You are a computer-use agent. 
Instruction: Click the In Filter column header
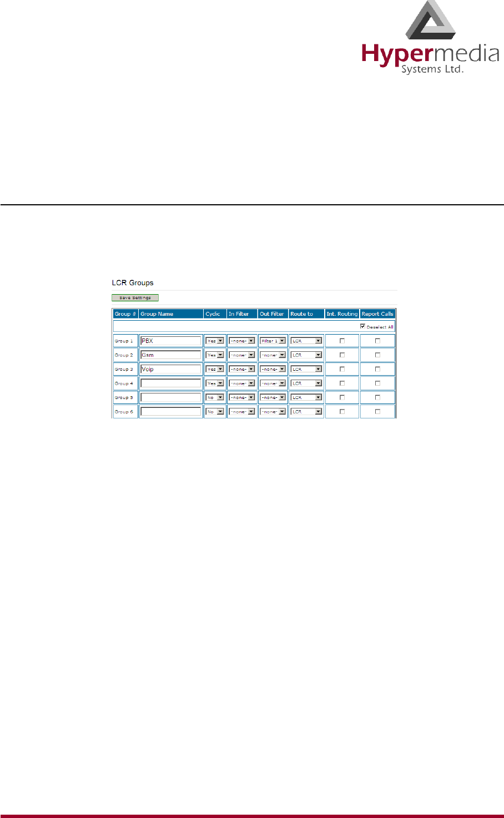tap(242, 314)
